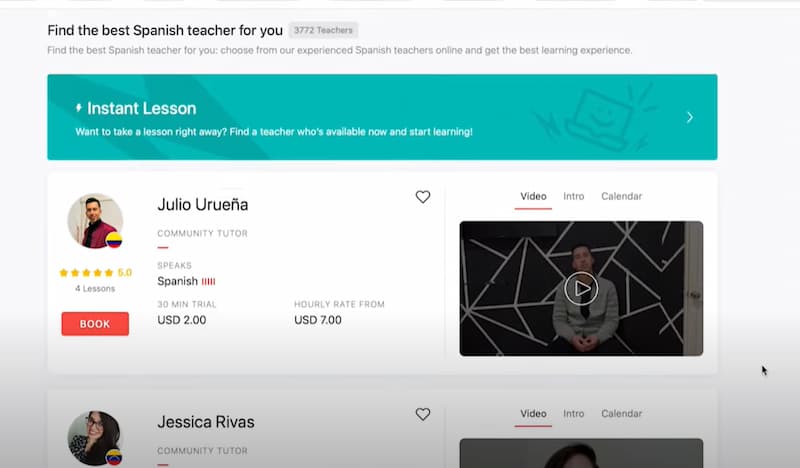Switch to Julio's Calendar tab
800x468 pixels.
(x=621, y=196)
